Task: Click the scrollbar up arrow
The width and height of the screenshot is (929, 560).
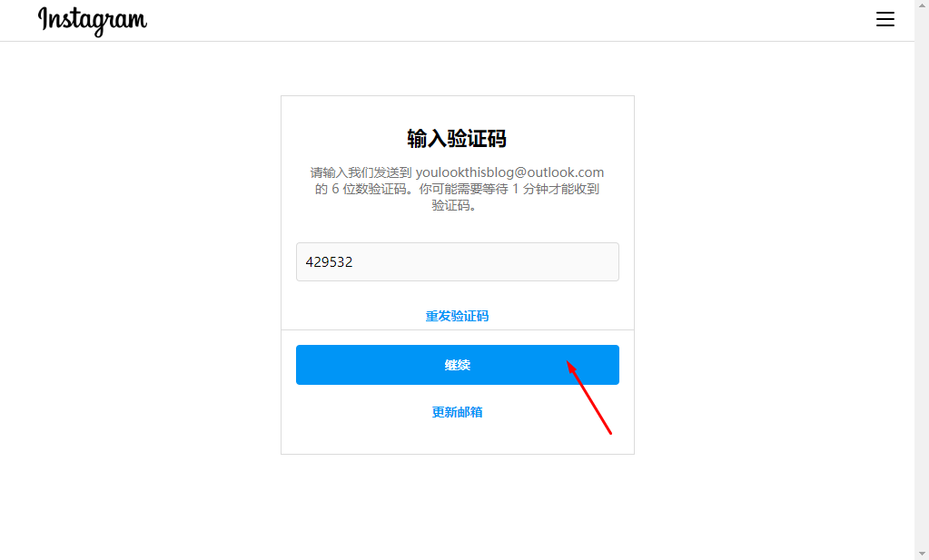Action: 922,5
